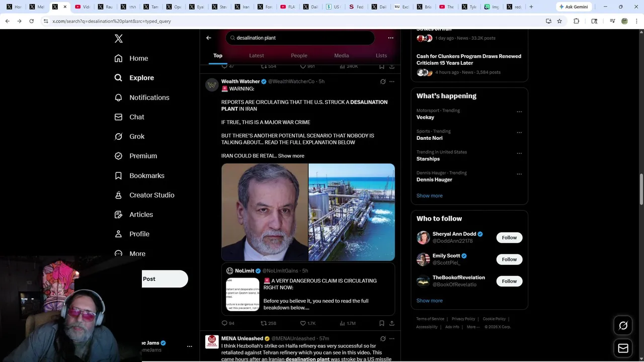Open Terms of Service link
The width and height of the screenshot is (644, 362).
point(430,319)
